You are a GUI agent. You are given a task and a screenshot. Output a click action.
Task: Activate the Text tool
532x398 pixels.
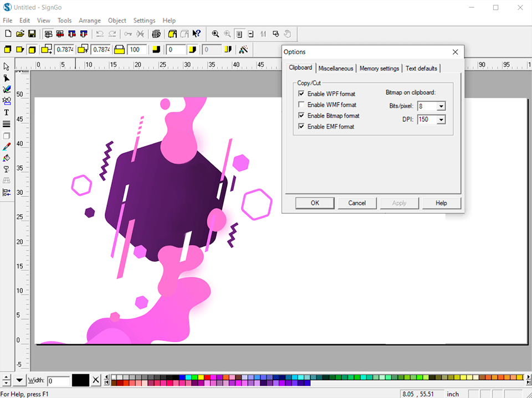pos(6,112)
